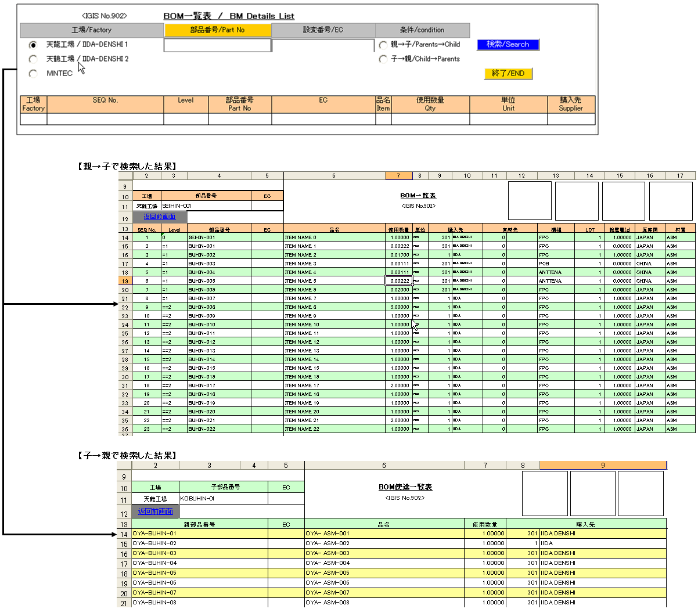
Task: Click the BUHIN-017 part number cell
Action: pyautogui.click(x=219, y=386)
